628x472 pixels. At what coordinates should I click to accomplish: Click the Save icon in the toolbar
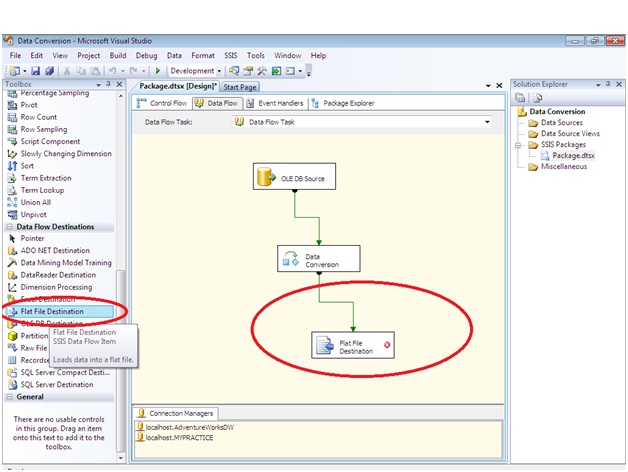35,71
